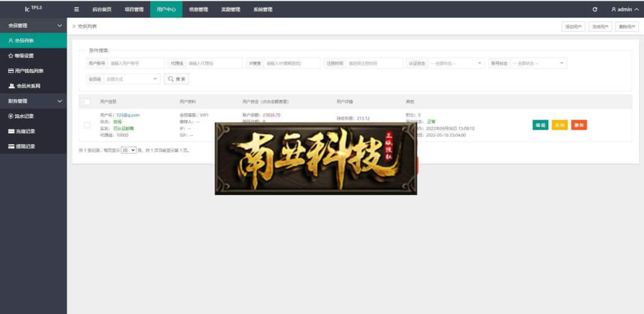The height and width of the screenshot is (314, 644).
Task: Open the rows-per-page 20 selector
Action: pyautogui.click(x=128, y=150)
